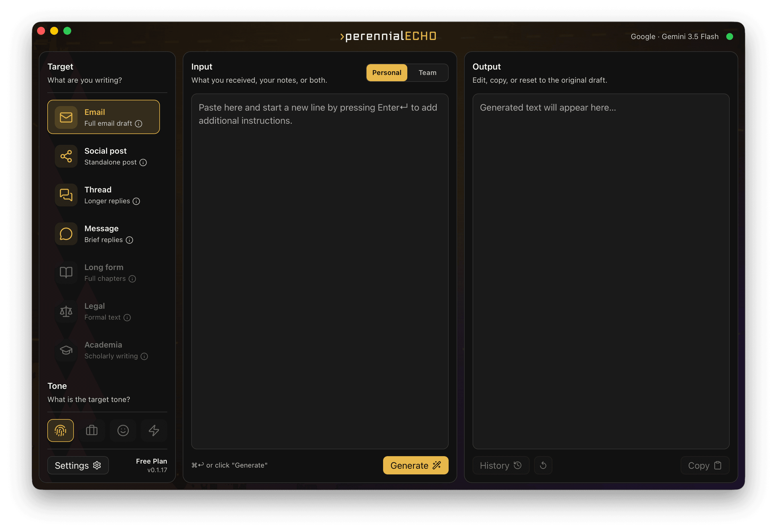Click the macOS green fullscreen button
This screenshot has height=532, width=777.
67,31
